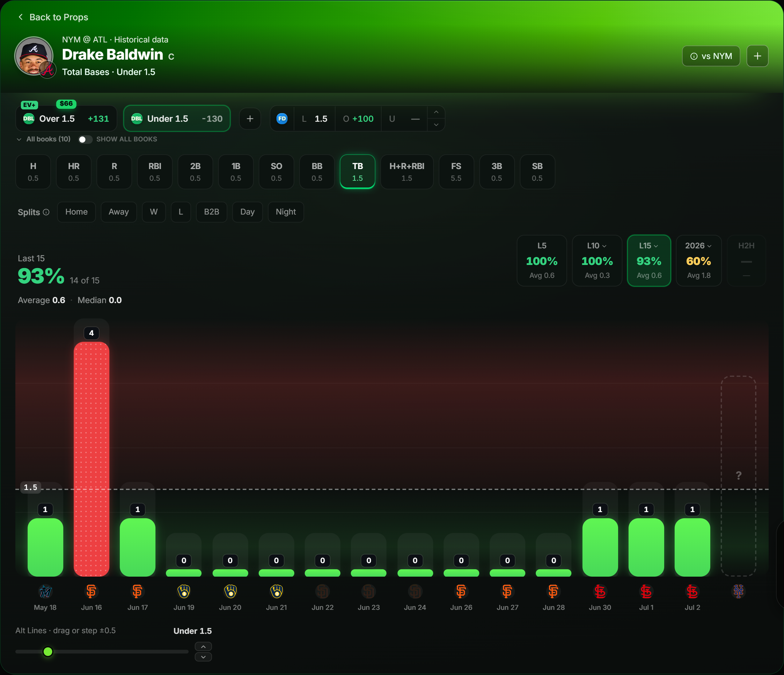Switch to the 2B 0.5 stat tab

pos(195,172)
